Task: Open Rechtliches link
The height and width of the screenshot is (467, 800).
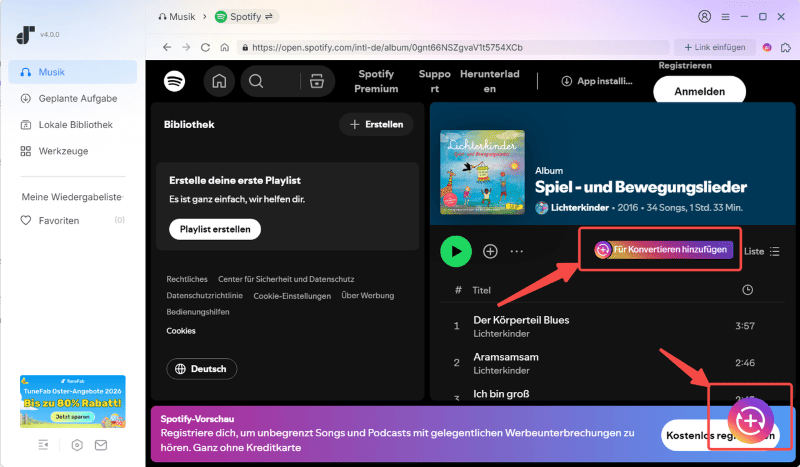Action: coord(187,279)
